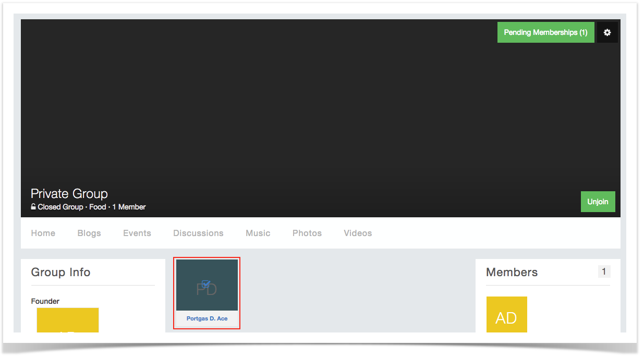
Task: Show the Music tab
Action: [258, 233]
